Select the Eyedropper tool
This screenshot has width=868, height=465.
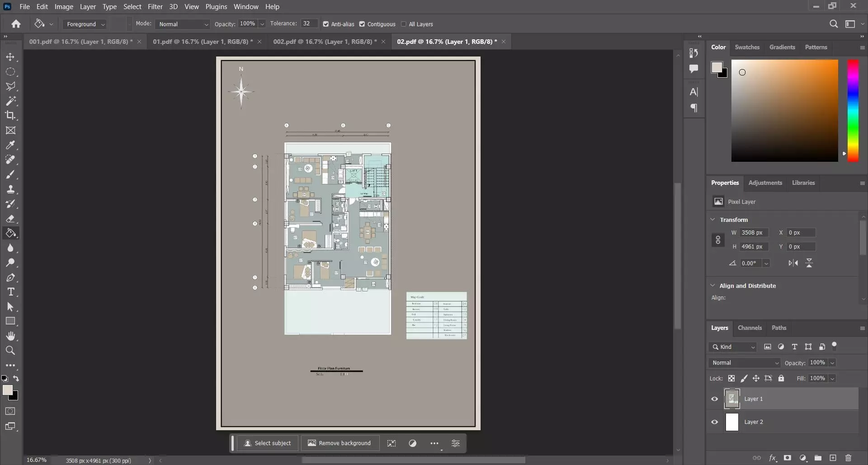[10, 145]
